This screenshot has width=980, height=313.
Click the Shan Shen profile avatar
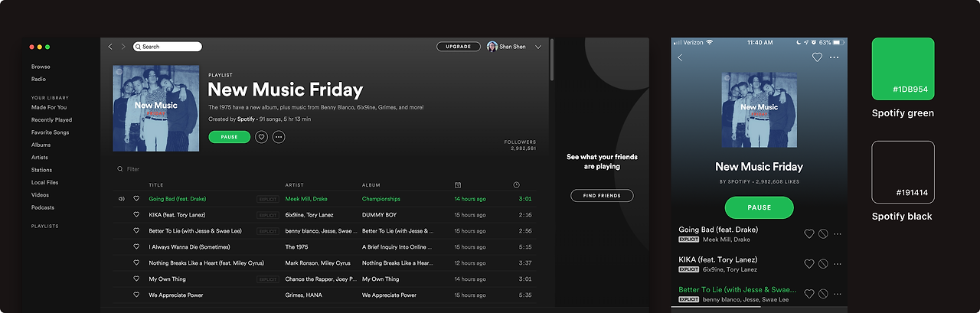pos(492,47)
